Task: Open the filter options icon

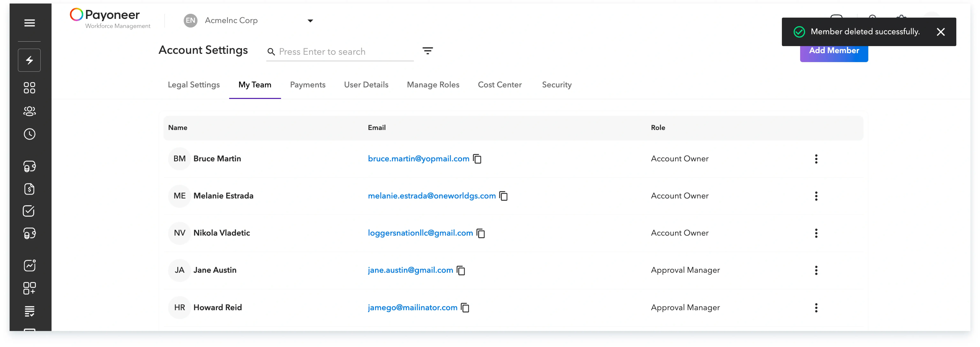Action: pos(428,51)
